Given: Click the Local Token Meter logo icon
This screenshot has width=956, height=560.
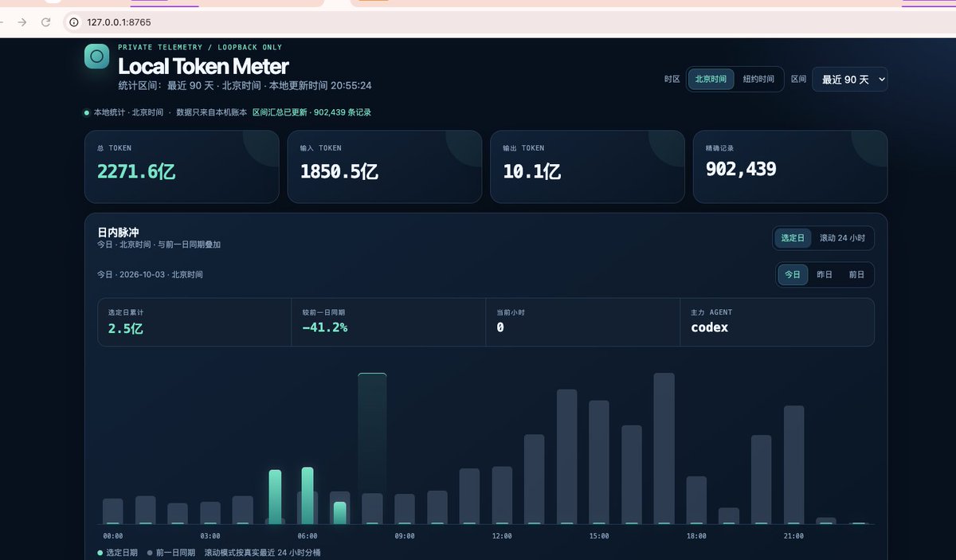Looking at the screenshot, I should click(96, 56).
